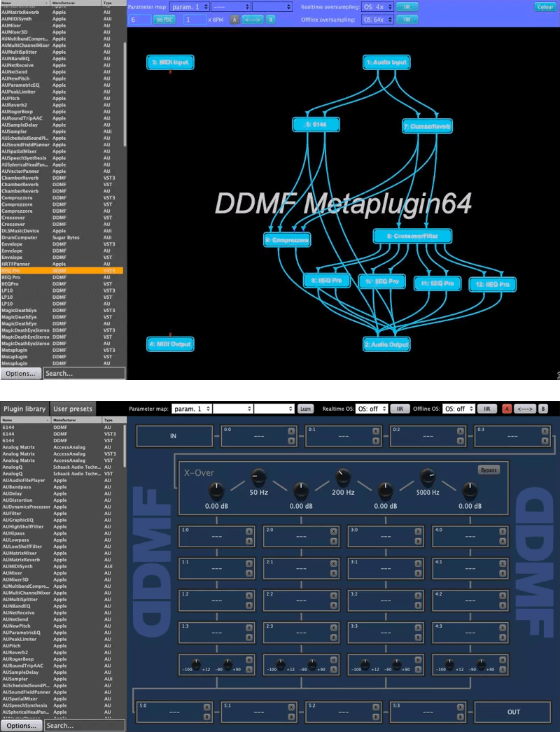Click the IIEQ Pro node numbered 12
Screen dimensions: 560x732
[x=493, y=284]
